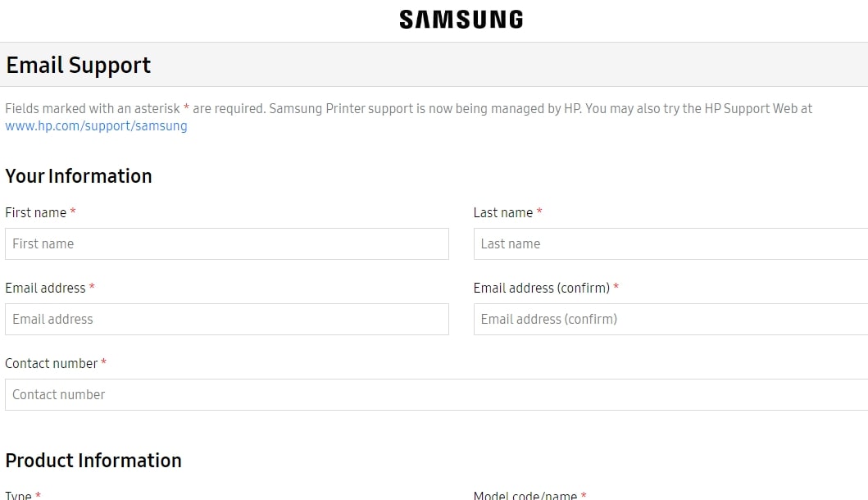Screen dimensions: 868x500
Task: Click the Contact number field label
Action: pos(52,363)
